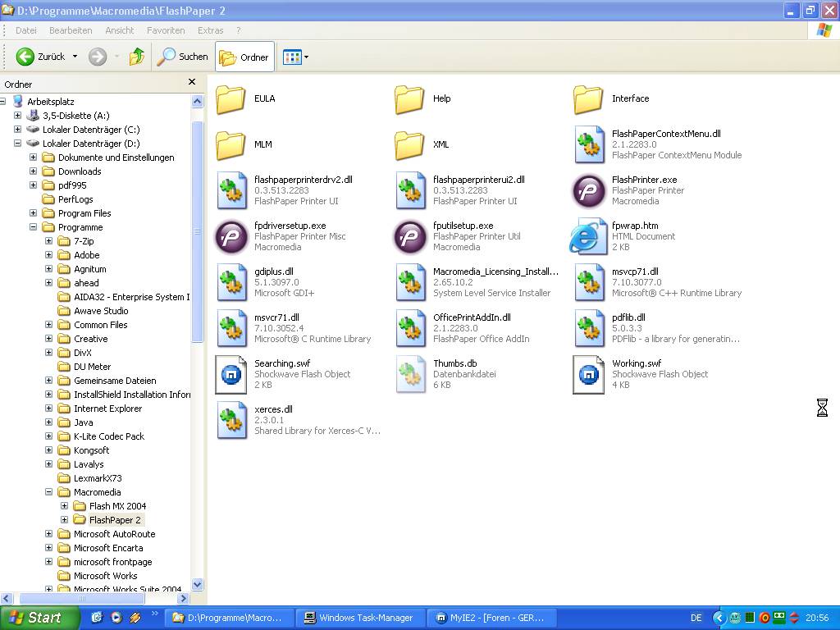Switch to MyIE2 taskbar button
Viewport: 840px width, 630px height.
[x=491, y=618]
